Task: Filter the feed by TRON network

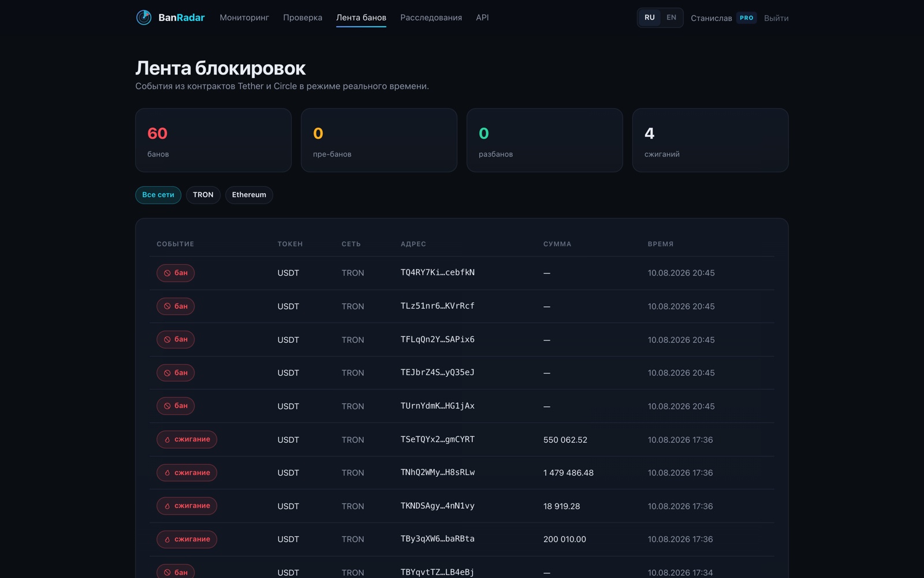Action: click(203, 195)
